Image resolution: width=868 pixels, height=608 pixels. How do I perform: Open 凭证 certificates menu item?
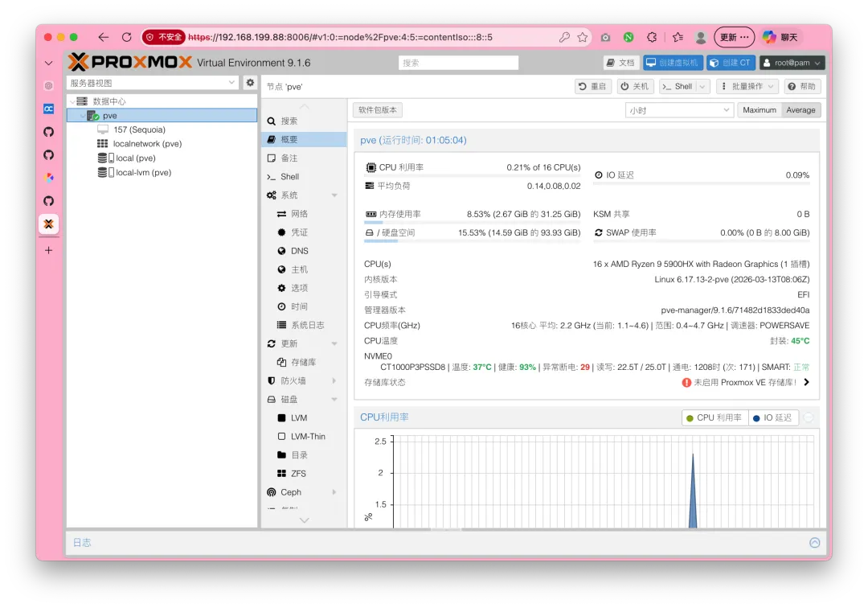(304, 232)
